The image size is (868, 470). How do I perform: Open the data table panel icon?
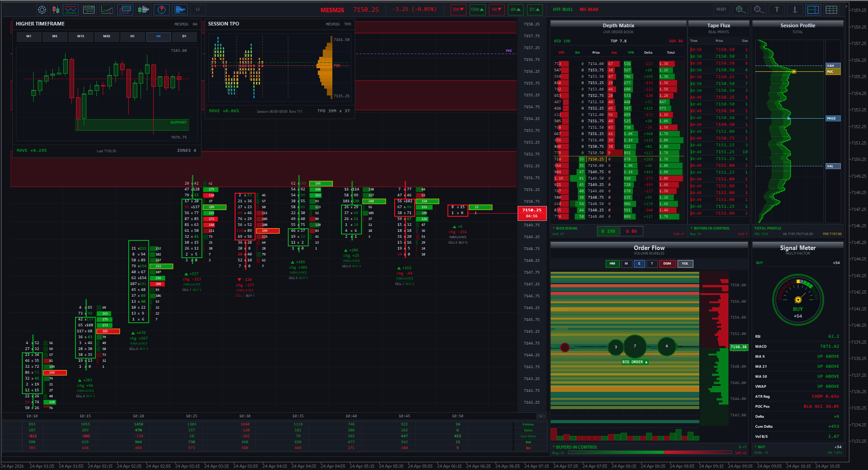[89, 10]
